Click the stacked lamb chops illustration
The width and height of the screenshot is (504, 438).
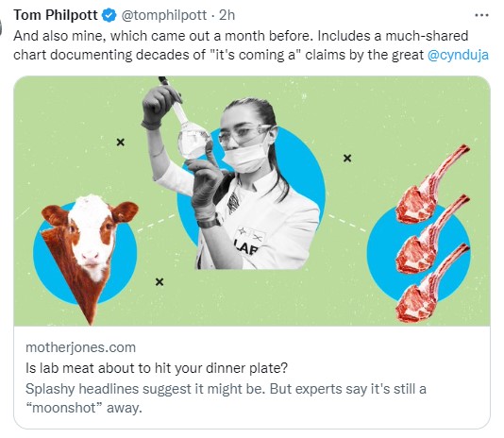pyautogui.click(x=431, y=233)
